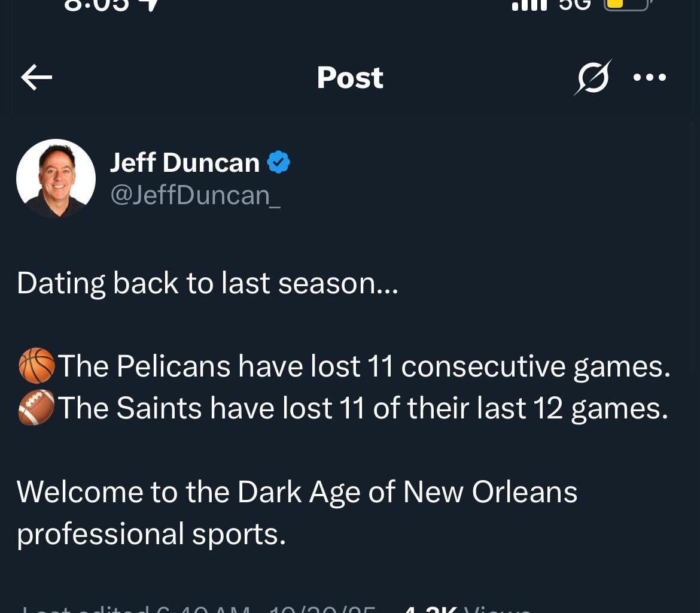The image size is (700, 613).
Task: Tap the cellular signal bars icon
Action: (x=529, y=5)
